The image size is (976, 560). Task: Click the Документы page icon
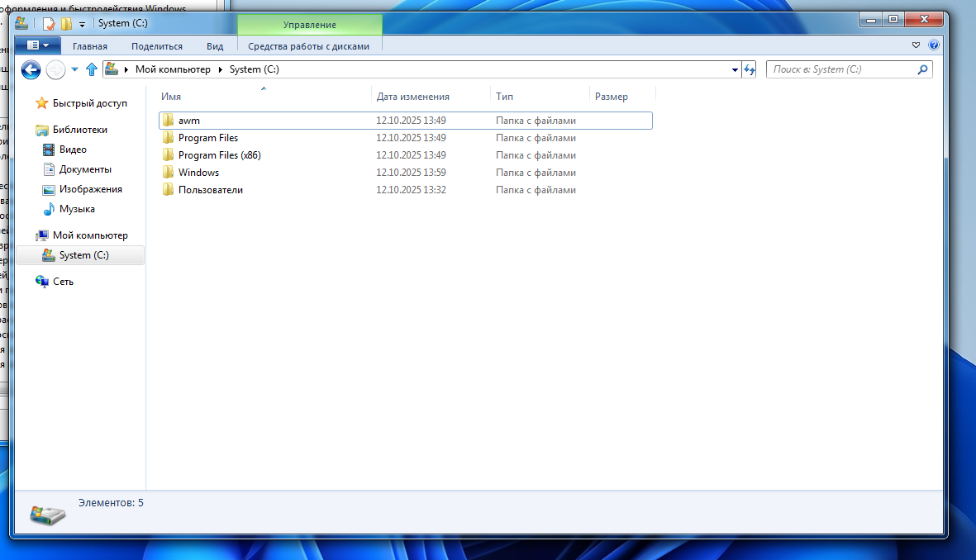[49, 169]
